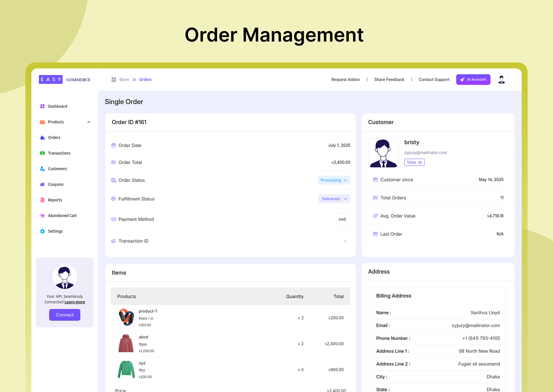This screenshot has width=553, height=392.
Task: Select Contact Support in top menu
Action: click(x=434, y=80)
